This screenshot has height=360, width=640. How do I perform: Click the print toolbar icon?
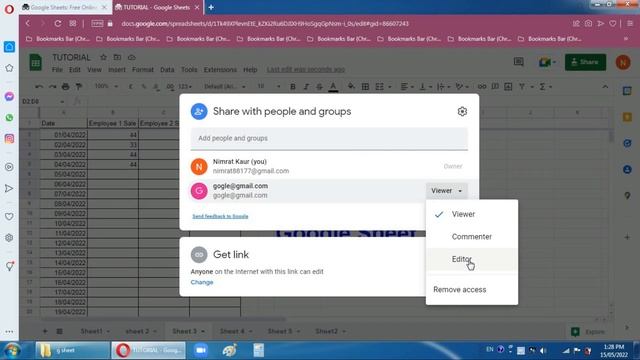[65, 87]
